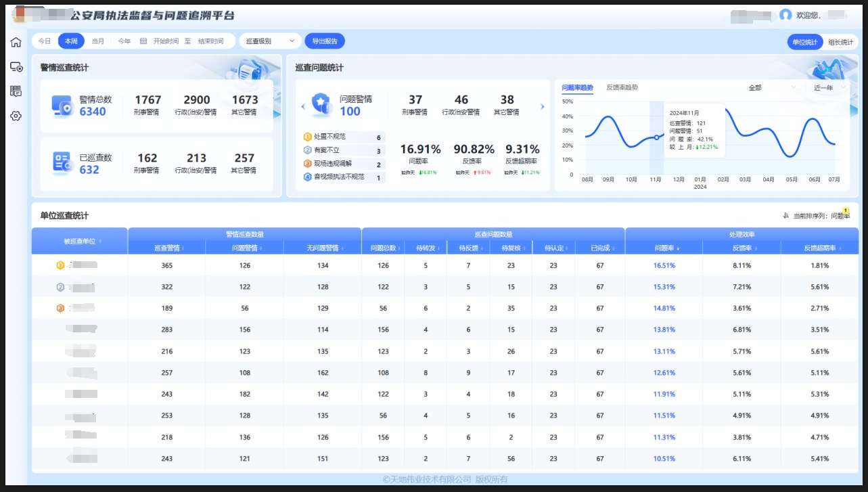Click the left arrow beside 问题警情
The width and height of the screenshot is (868, 492).
[x=303, y=106]
